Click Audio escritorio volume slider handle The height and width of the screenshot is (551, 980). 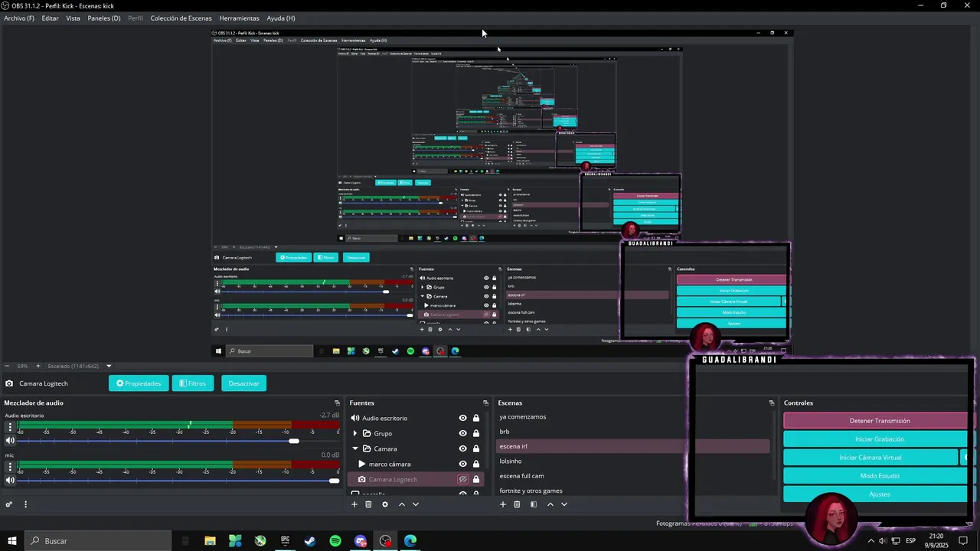(294, 441)
